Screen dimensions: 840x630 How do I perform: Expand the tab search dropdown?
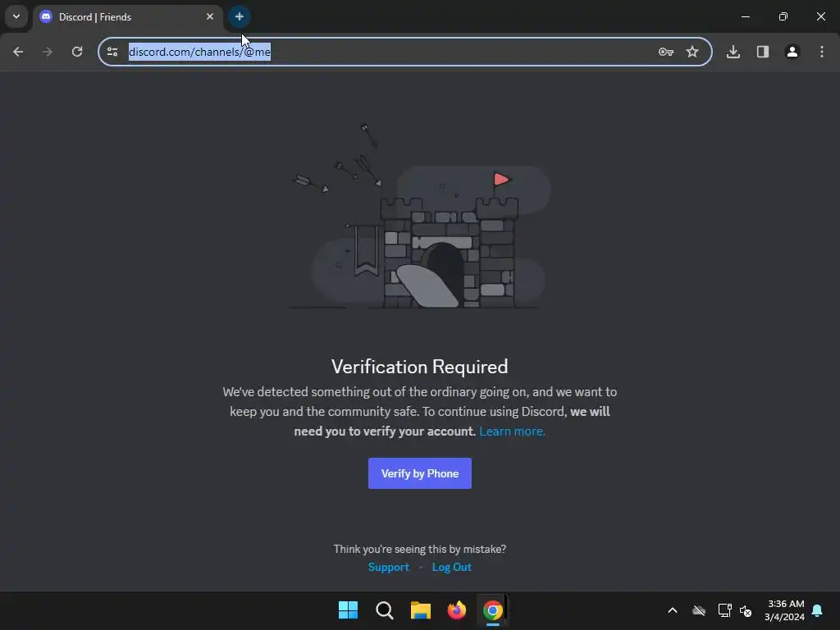(x=16, y=16)
